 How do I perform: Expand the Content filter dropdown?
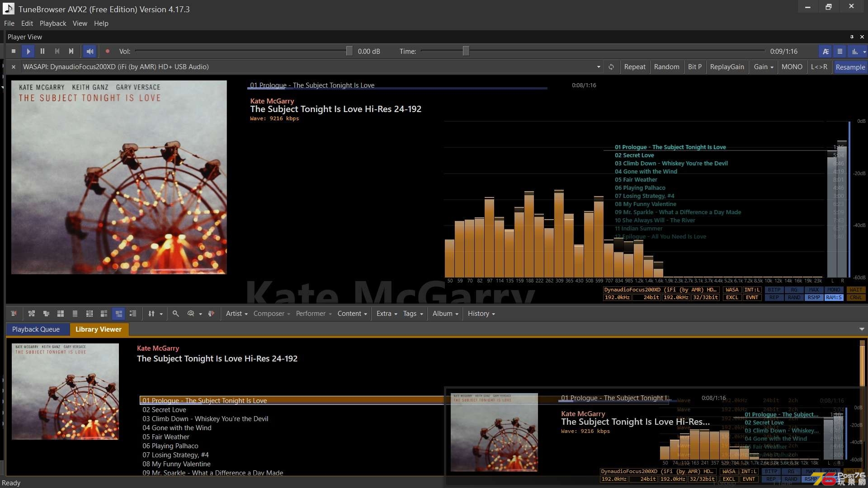352,314
